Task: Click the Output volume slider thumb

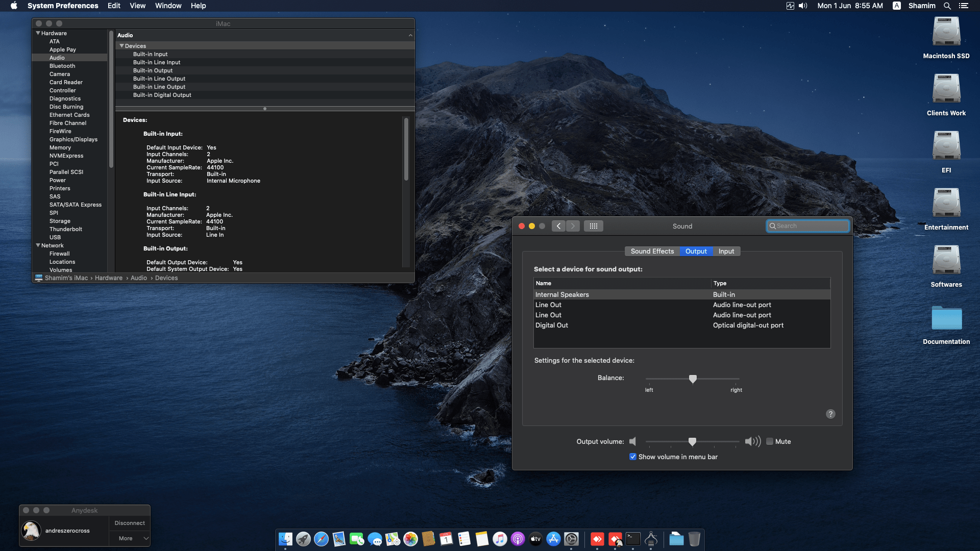Action: point(692,441)
